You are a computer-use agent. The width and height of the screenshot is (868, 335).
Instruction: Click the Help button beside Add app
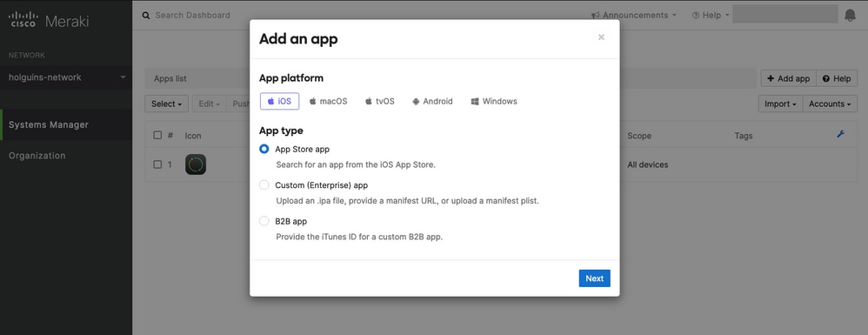[x=837, y=78]
